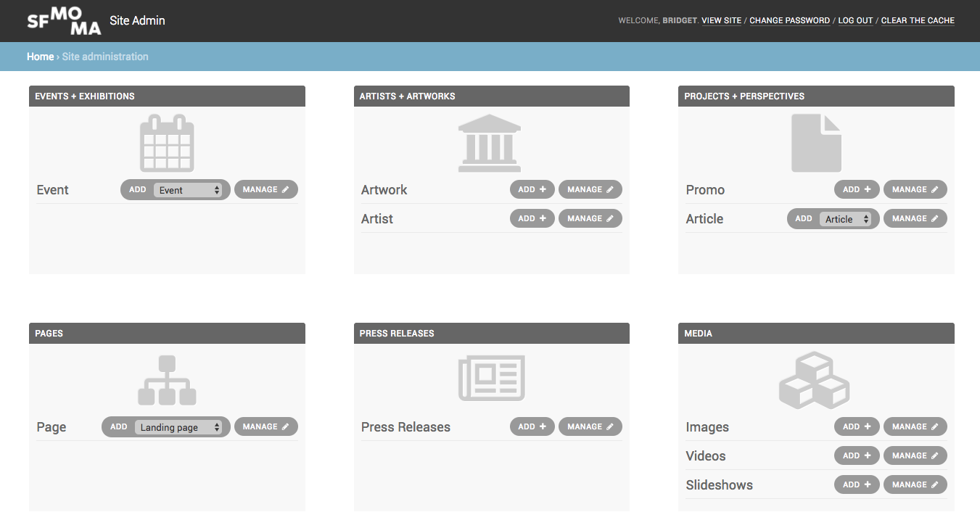Screen dimensions: 980x528
Task: Click the sitemap hierarchy icon under Pages
Action: tap(167, 380)
